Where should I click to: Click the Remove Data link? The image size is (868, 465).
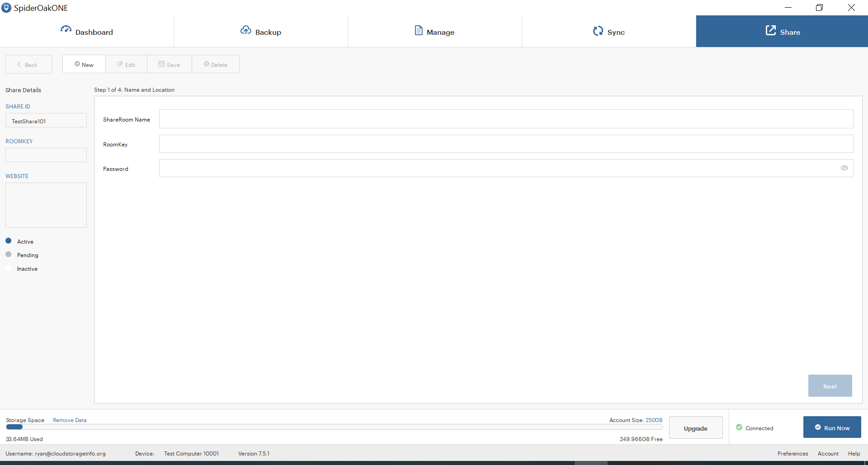69,420
